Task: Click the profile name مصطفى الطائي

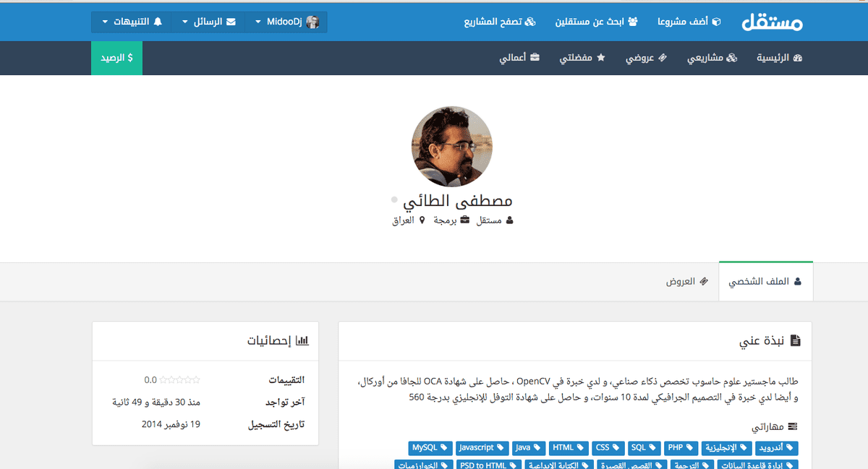Action: [456, 201]
